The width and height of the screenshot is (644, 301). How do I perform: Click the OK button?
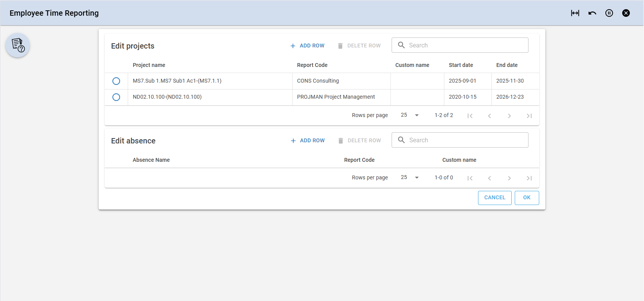pos(527,198)
